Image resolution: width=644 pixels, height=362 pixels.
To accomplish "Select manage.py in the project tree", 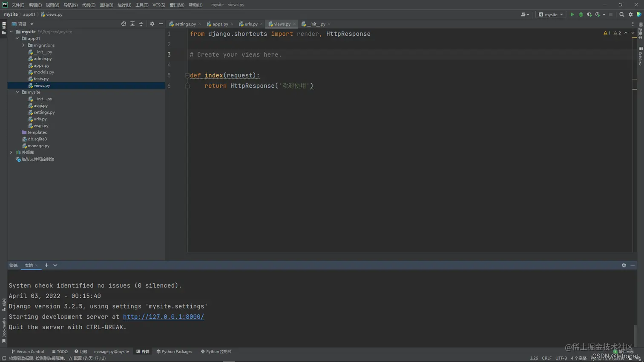I will (38, 145).
